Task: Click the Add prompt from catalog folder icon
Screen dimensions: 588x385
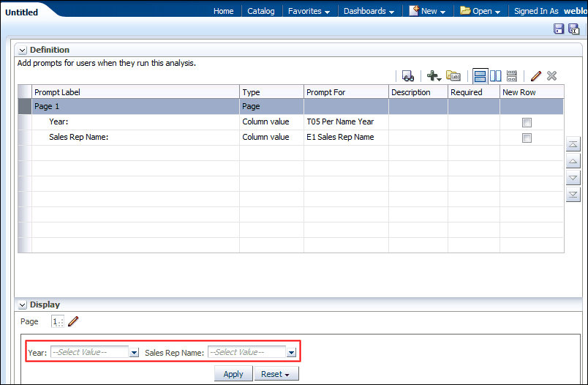Action: 453,76
